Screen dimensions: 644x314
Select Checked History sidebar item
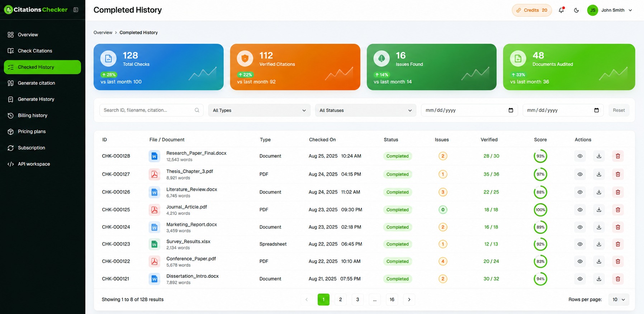42,67
